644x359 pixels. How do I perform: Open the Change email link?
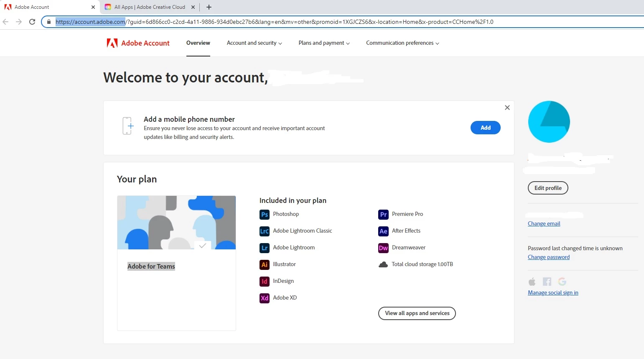click(x=544, y=224)
